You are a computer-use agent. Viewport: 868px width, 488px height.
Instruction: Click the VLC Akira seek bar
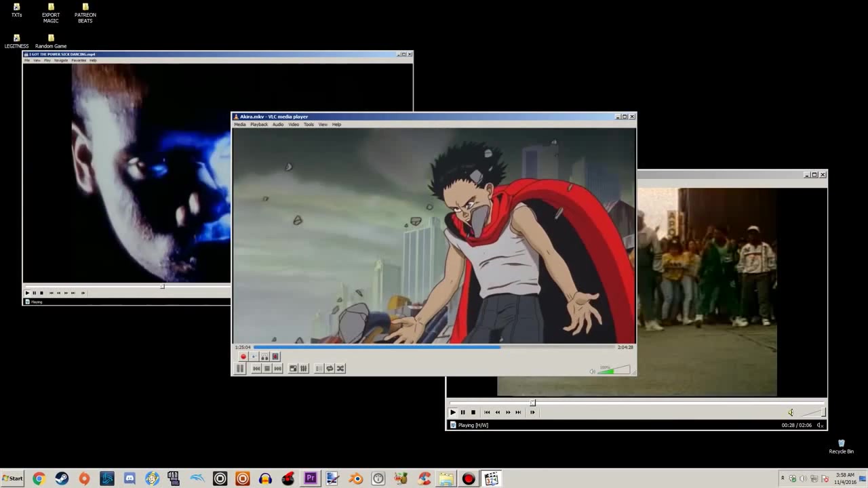[x=434, y=347]
